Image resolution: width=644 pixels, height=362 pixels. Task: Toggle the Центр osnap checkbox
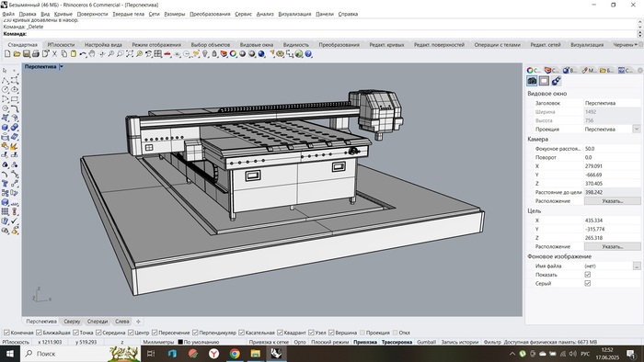pyautogui.click(x=131, y=333)
